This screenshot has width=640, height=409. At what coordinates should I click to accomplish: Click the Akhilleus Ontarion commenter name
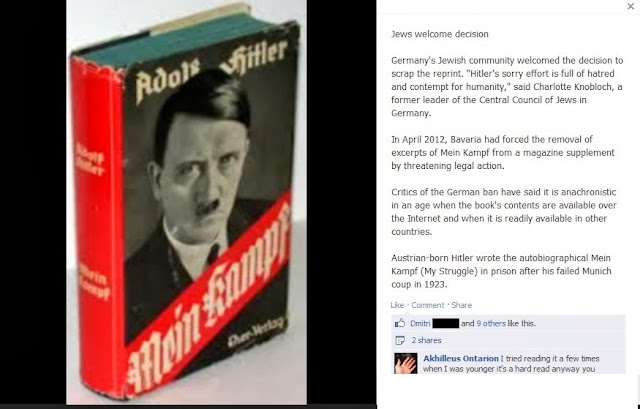click(x=461, y=358)
